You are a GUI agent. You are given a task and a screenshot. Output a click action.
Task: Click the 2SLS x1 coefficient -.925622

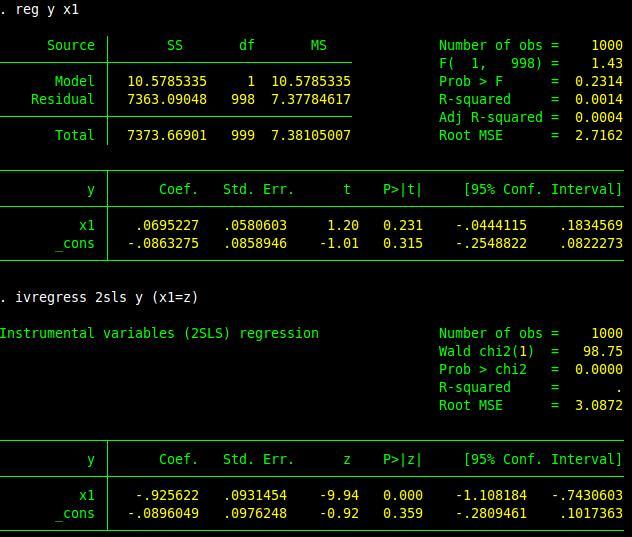(167, 495)
